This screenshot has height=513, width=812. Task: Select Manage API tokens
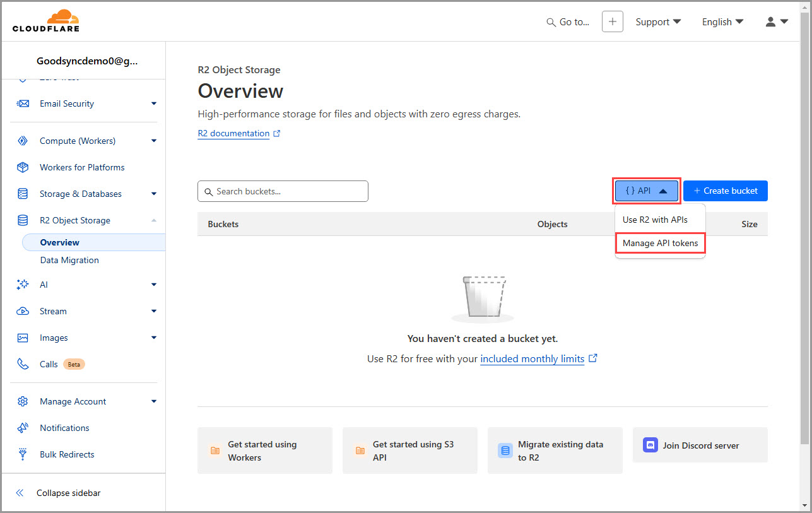pyautogui.click(x=660, y=243)
